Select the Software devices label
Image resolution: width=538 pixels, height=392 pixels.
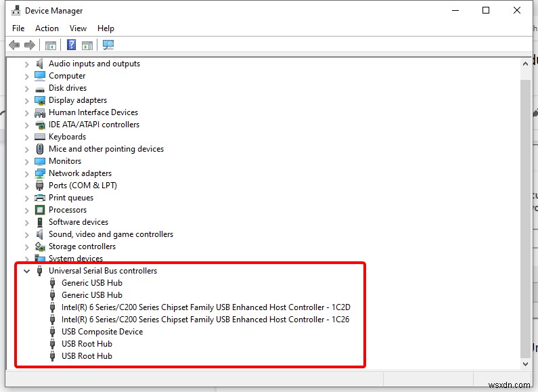79,222
